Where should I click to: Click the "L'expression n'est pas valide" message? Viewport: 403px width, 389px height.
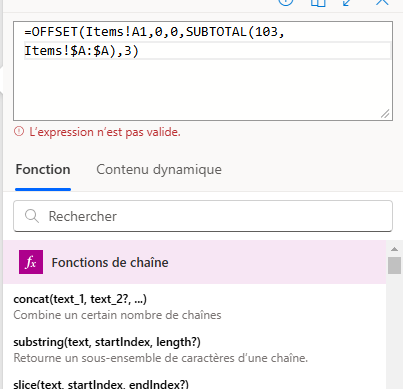click(x=105, y=132)
